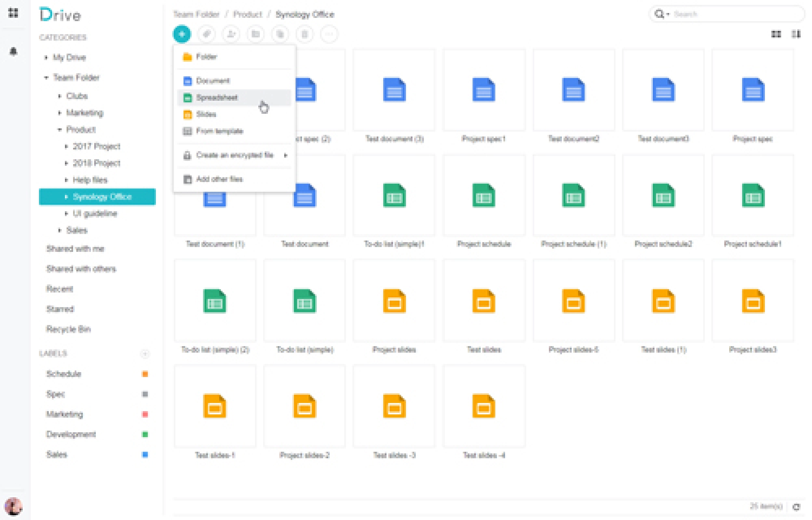Expand the My Drive tree arrow
Viewport: 812px width, 520px height.
46,57
